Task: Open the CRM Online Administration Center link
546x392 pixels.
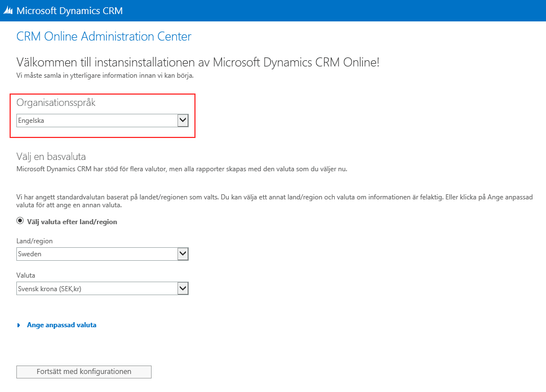Action: (104, 36)
